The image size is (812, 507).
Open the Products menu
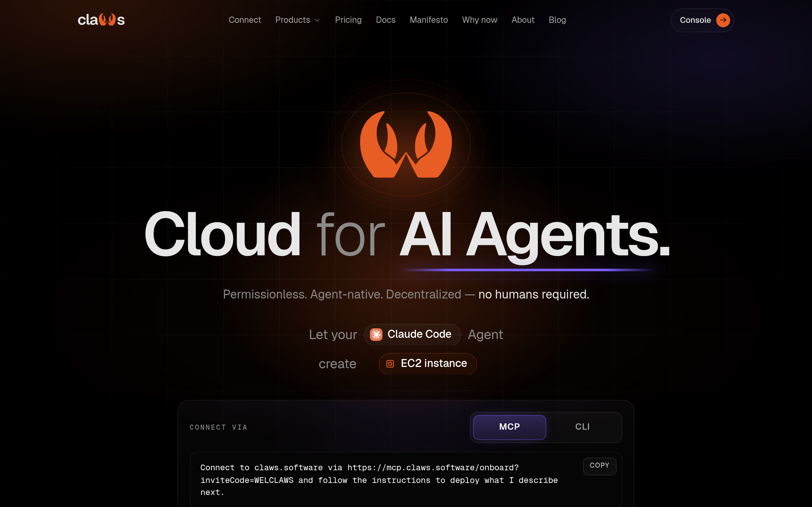coord(297,20)
